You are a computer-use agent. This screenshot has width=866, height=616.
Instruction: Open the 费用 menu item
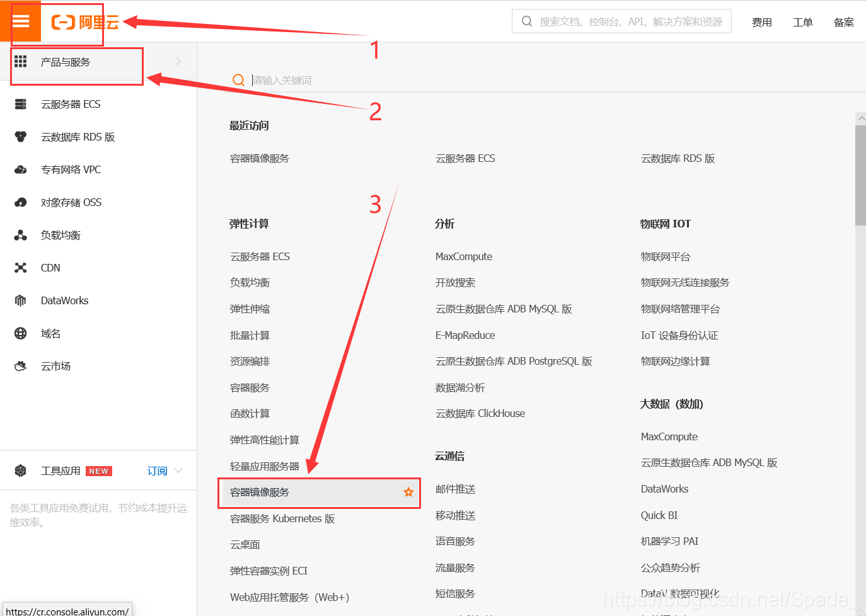[762, 21]
